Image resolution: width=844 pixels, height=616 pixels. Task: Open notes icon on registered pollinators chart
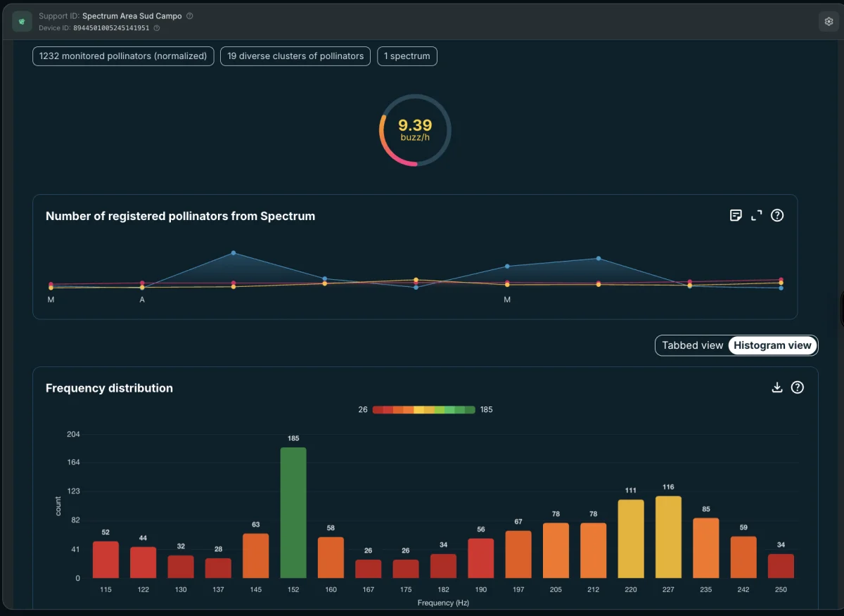[736, 216]
